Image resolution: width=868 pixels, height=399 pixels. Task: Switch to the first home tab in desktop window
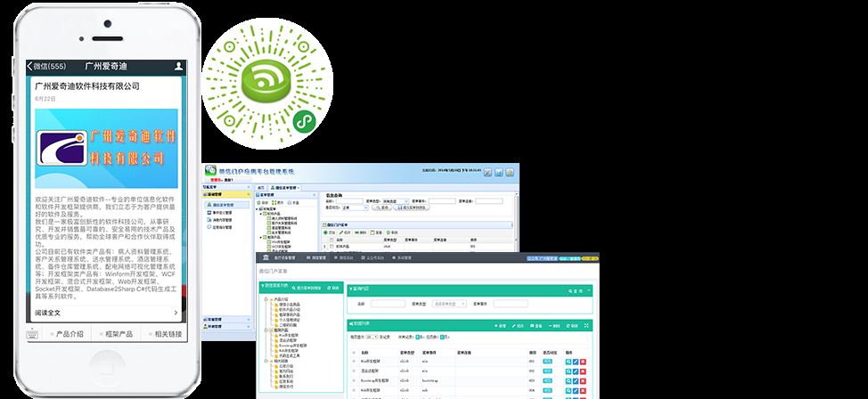pos(261,188)
